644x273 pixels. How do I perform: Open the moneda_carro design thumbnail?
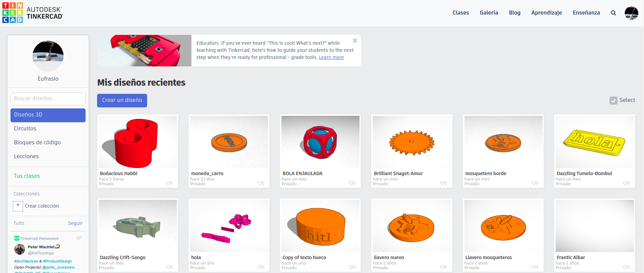pos(229,142)
